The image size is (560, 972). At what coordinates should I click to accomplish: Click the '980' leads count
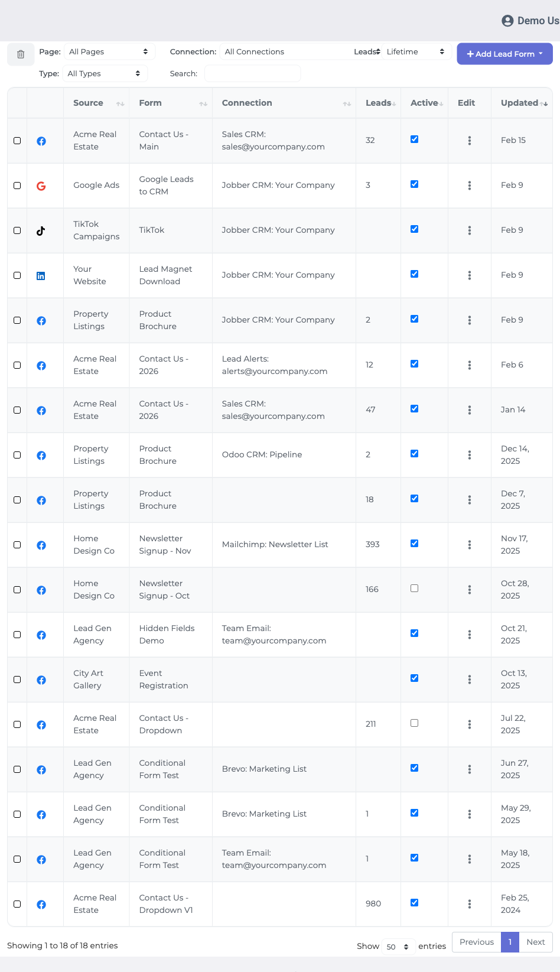(x=373, y=903)
